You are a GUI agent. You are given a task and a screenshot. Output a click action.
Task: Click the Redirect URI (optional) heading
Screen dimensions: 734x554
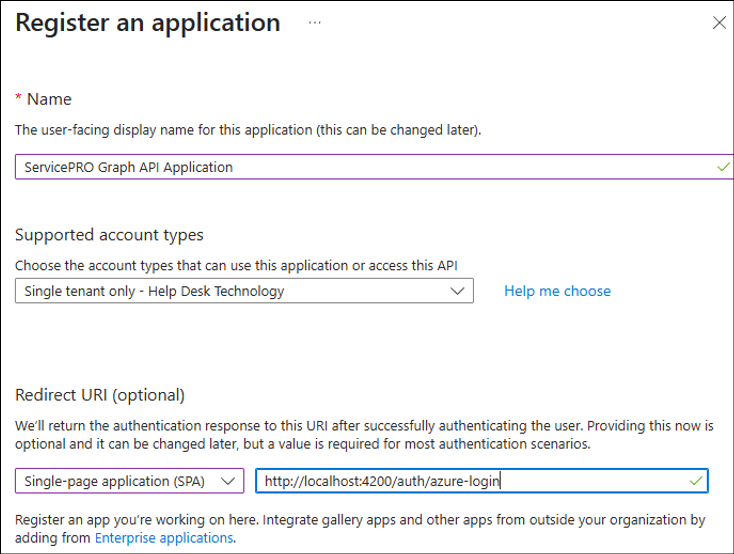[100, 395]
